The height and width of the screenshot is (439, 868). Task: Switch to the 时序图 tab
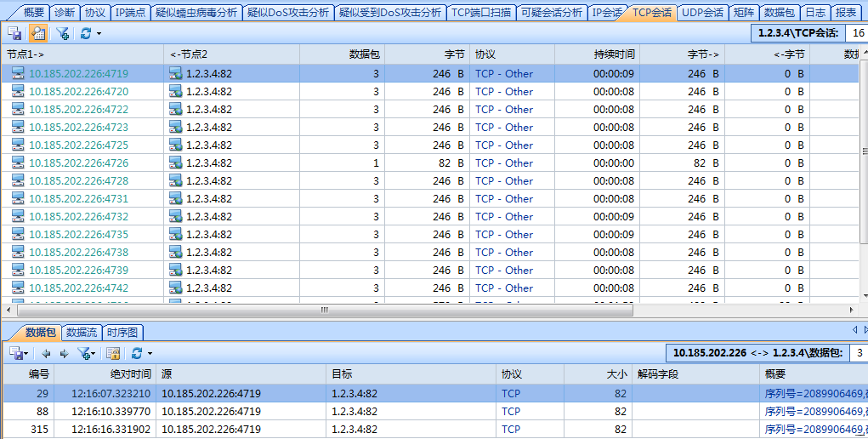click(x=123, y=332)
